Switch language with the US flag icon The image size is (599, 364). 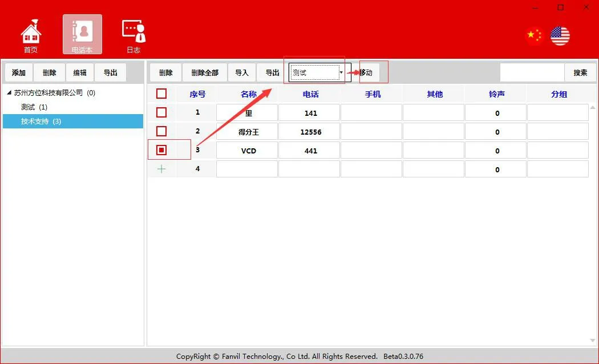tap(560, 36)
